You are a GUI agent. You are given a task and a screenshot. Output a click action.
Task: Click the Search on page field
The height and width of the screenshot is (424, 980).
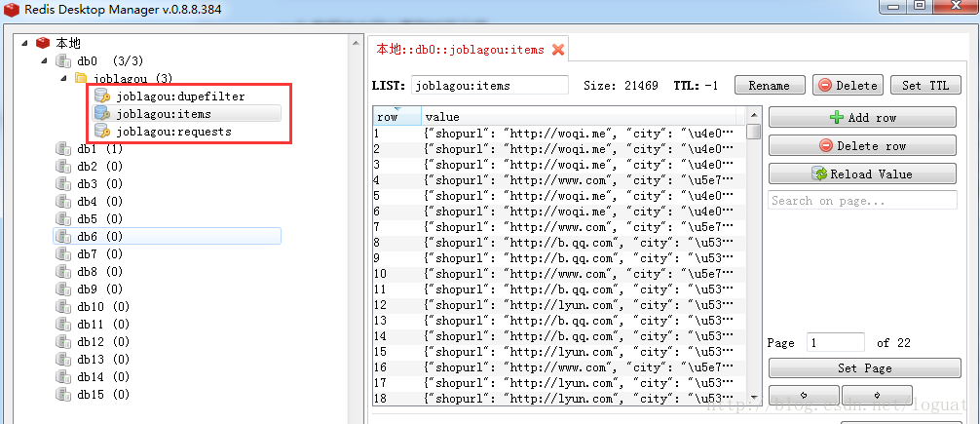(x=862, y=200)
